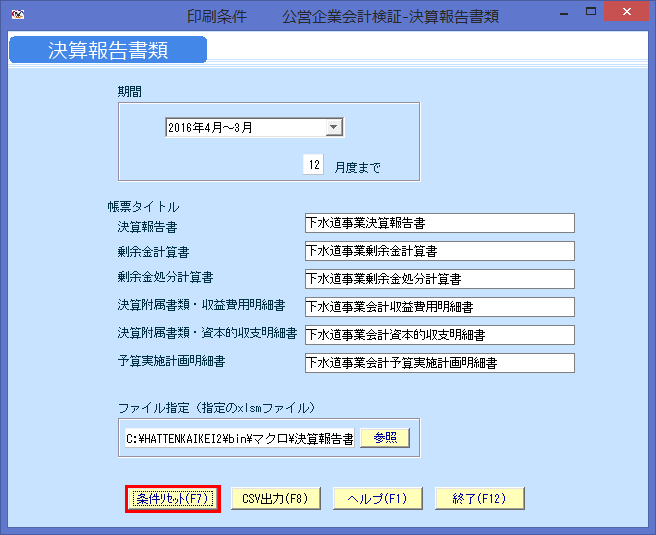The height and width of the screenshot is (535, 656).
Task: Click the 決算附属書類・収益費用明細書 label
Action: pos(201,305)
